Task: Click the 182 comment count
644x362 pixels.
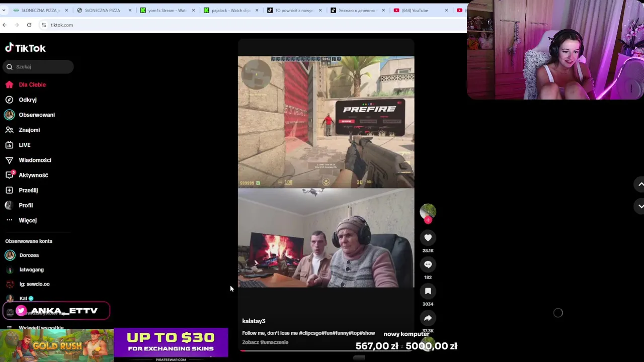Action: [428, 277]
